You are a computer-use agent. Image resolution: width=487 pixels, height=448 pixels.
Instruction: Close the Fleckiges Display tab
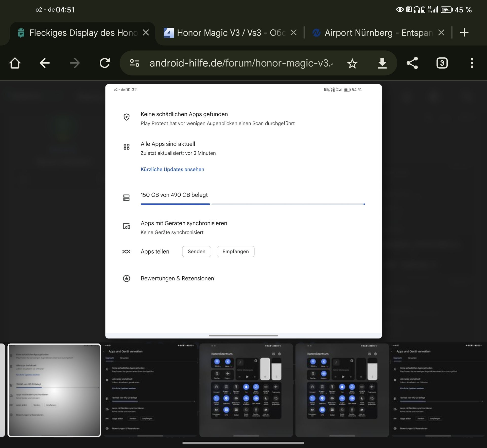[x=146, y=33]
